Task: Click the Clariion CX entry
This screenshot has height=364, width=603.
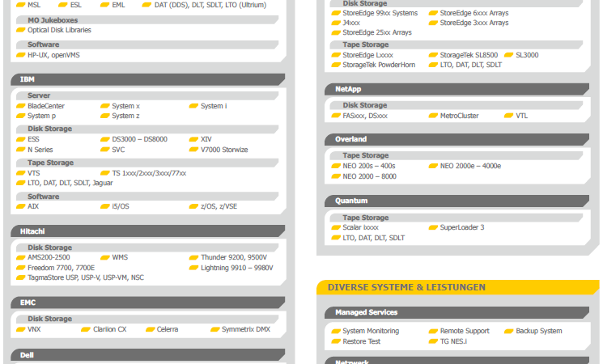Action: 109,329
